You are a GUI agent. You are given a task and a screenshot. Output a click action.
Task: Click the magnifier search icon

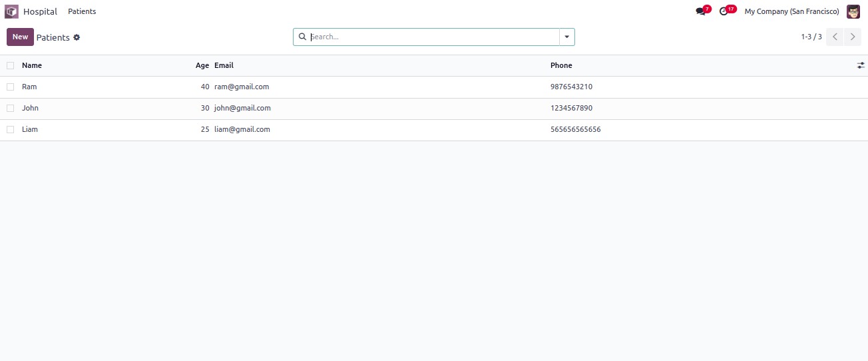(302, 37)
